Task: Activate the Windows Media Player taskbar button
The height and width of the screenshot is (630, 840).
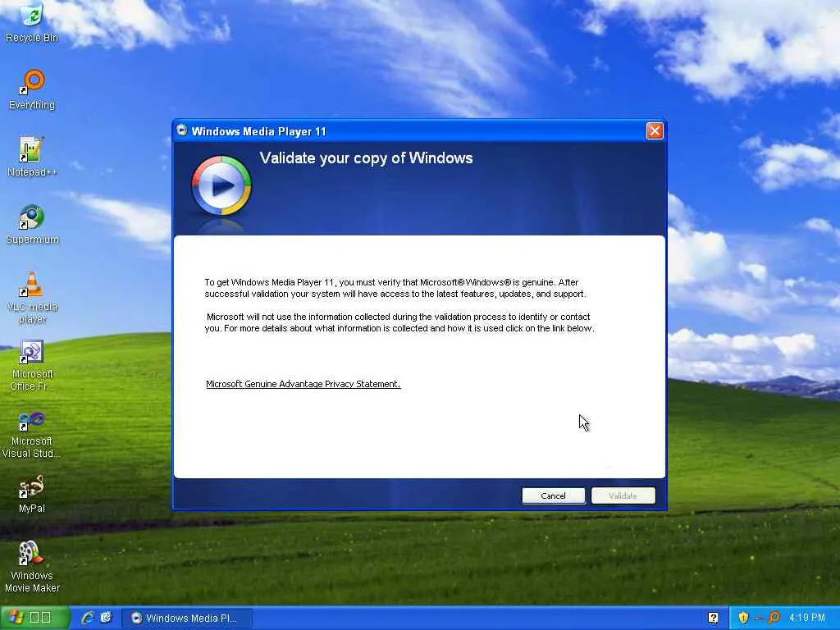Action: point(186,618)
